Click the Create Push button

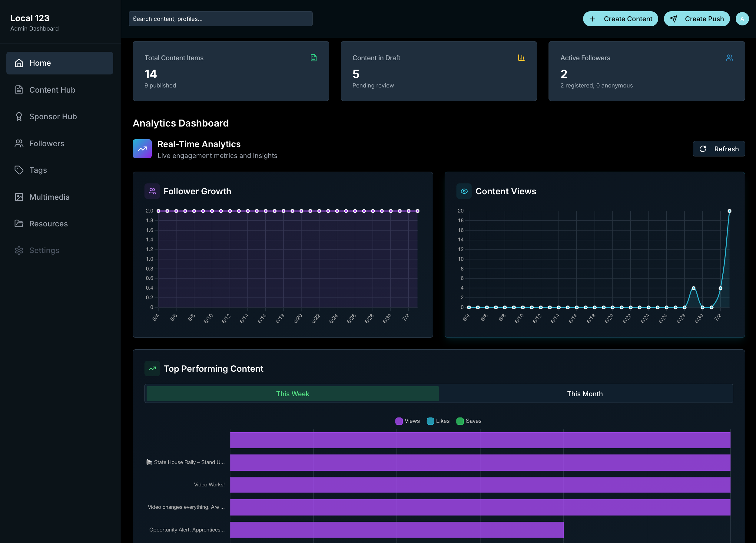697,19
